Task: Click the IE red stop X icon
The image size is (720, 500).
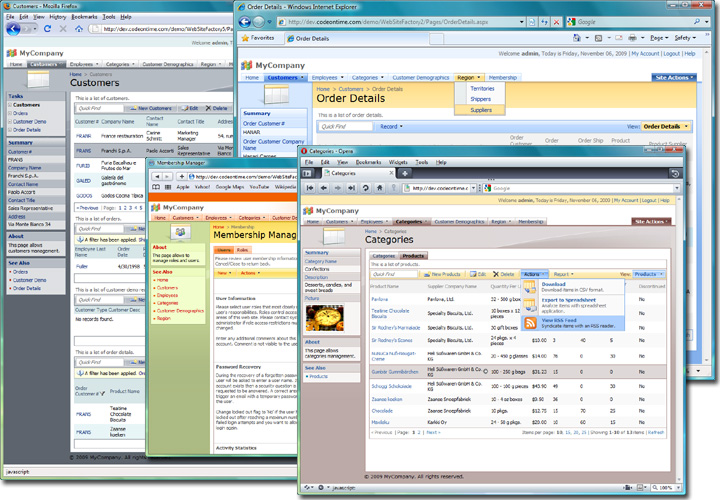Action: point(556,22)
